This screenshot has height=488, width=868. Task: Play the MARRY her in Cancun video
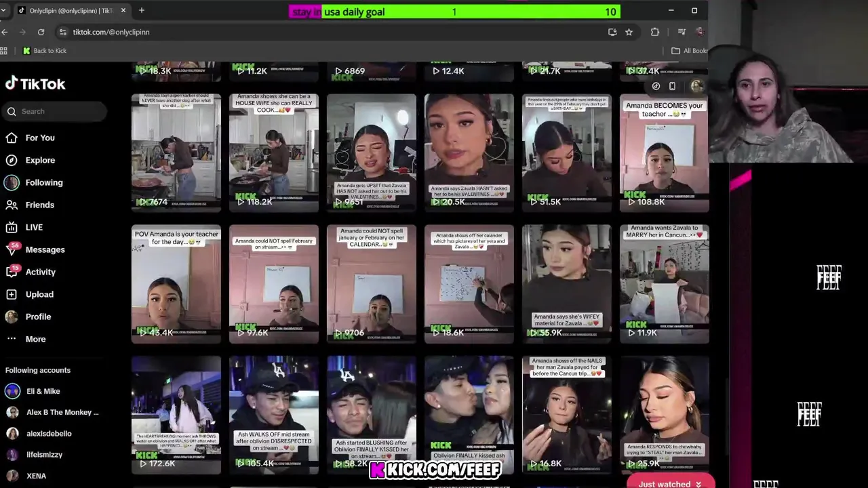[x=664, y=284]
